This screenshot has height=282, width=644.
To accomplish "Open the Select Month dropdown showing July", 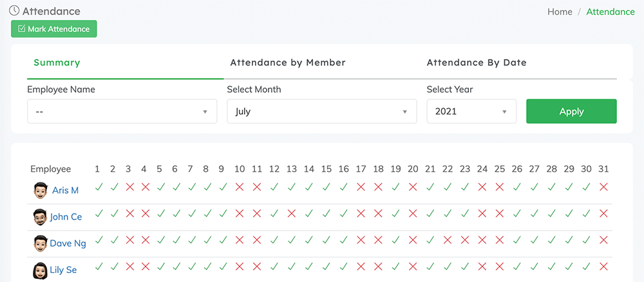I will [x=321, y=111].
